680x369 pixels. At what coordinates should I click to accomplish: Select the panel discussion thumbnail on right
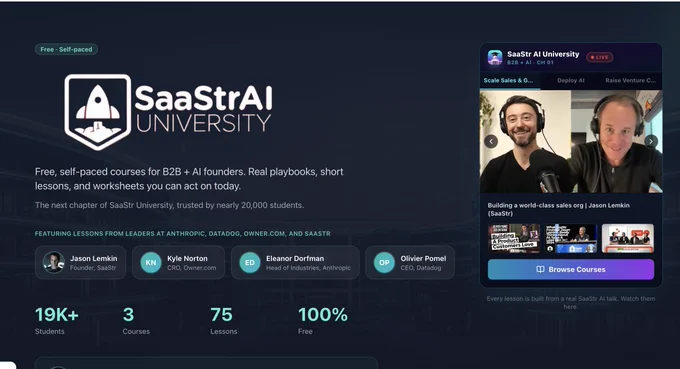(x=628, y=238)
